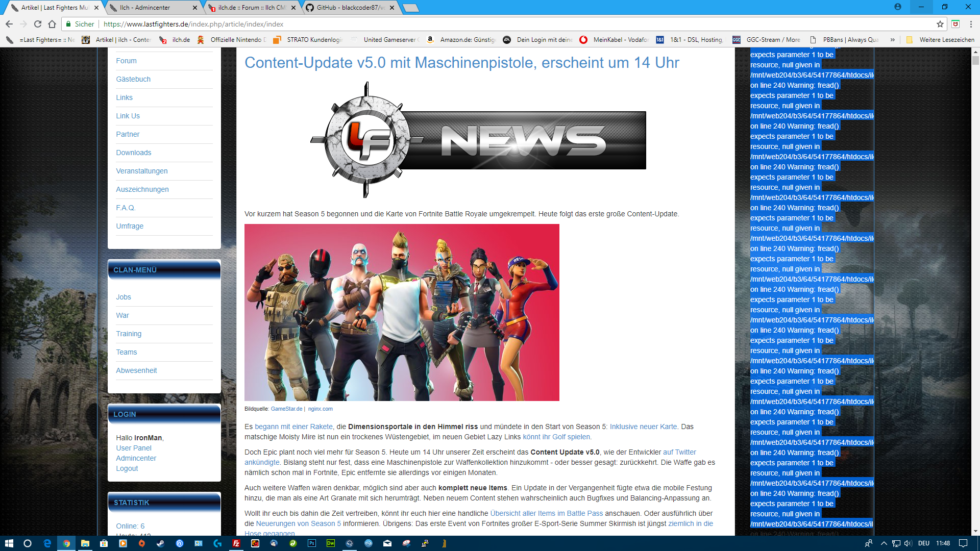This screenshot has height=551, width=980.
Task: Open the Windows Start menu
Action: pyautogui.click(x=9, y=543)
